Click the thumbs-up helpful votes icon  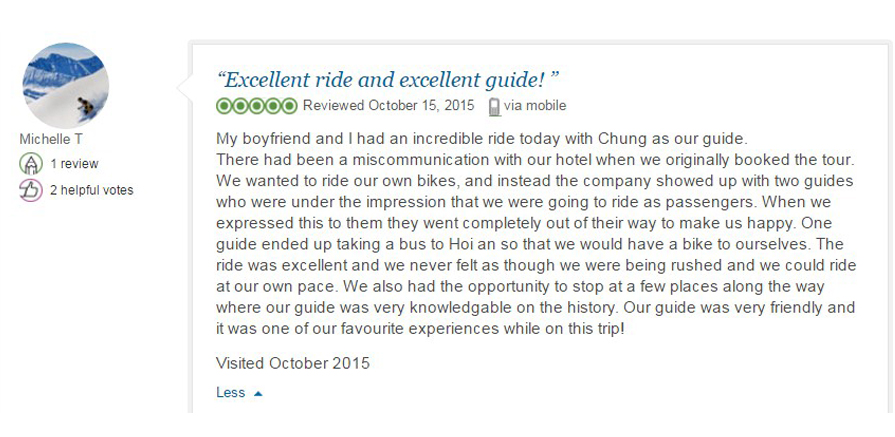[30, 190]
